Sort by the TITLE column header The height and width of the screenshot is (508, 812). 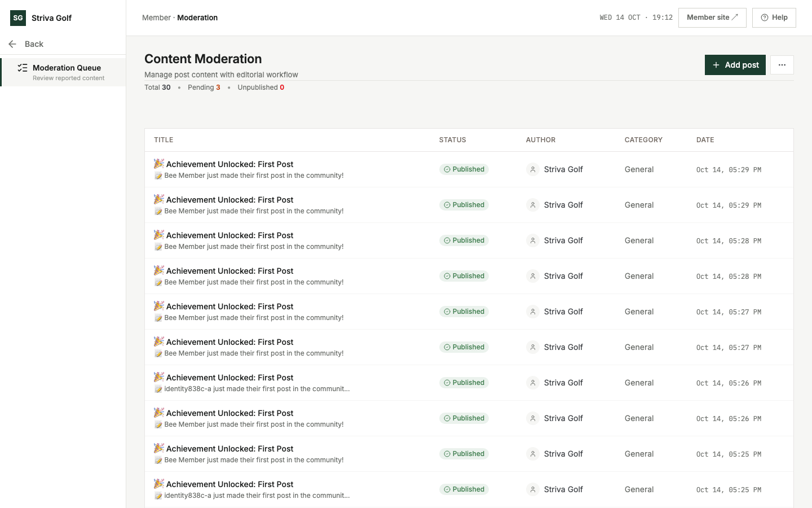164,140
